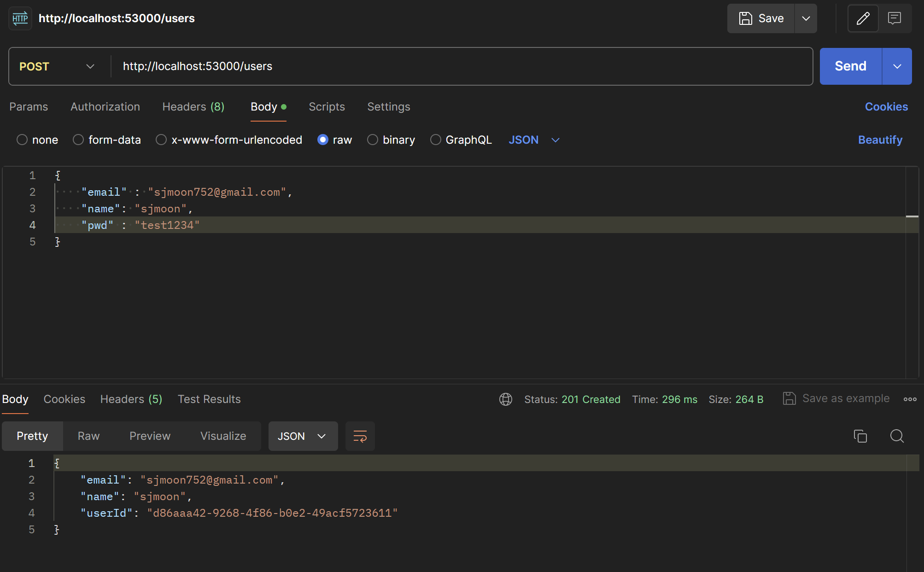Click the pencil edit icon

click(x=863, y=18)
